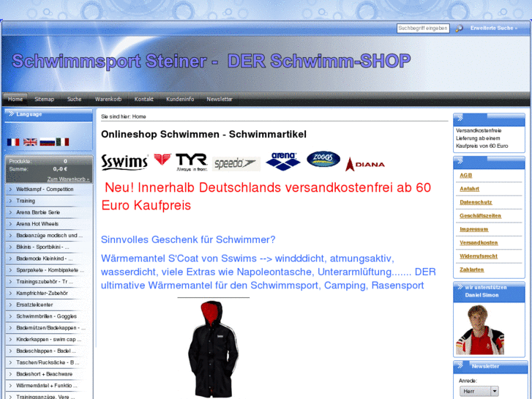Viewport: 532px width, 399px height.
Task: Open the Kontakt tab
Action: pyautogui.click(x=144, y=99)
